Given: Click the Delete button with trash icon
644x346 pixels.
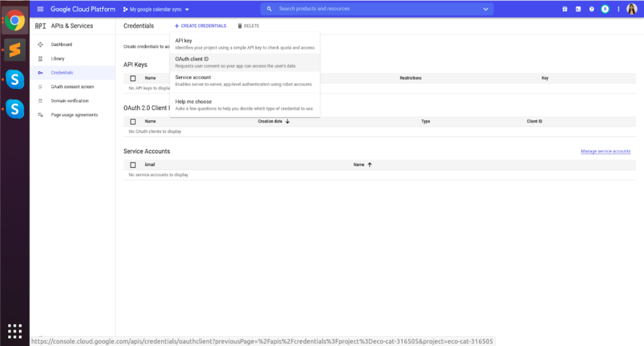Looking at the screenshot, I should click(x=249, y=26).
